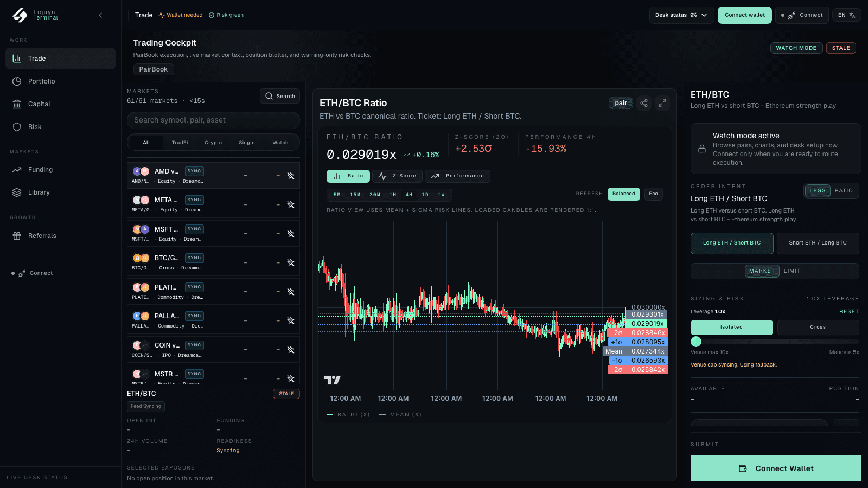Filter markets by TradFi
The width and height of the screenshot is (868, 488).
tap(180, 143)
